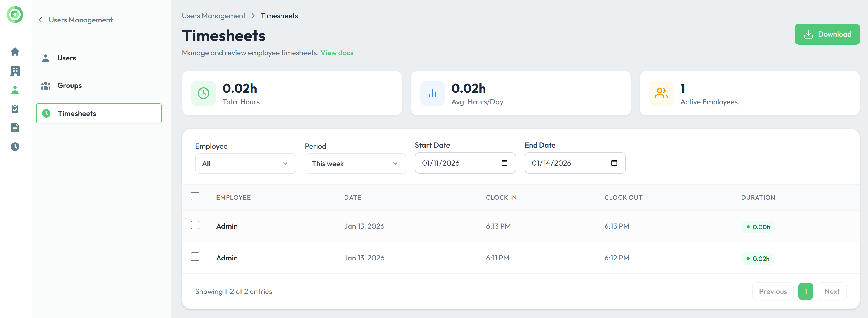
Task: Check the 6:13 PM Admin entry checkbox
Action: (195, 225)
